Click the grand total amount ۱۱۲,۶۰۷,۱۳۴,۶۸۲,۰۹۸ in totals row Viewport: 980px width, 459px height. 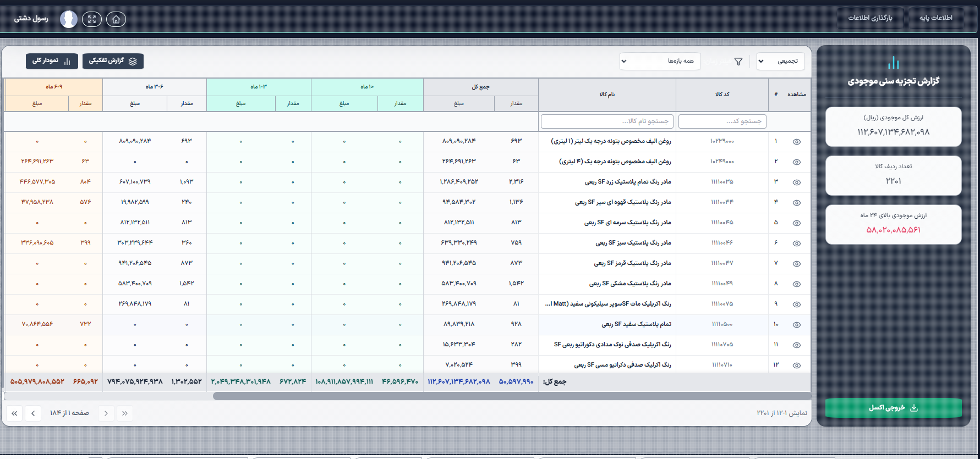459,381
